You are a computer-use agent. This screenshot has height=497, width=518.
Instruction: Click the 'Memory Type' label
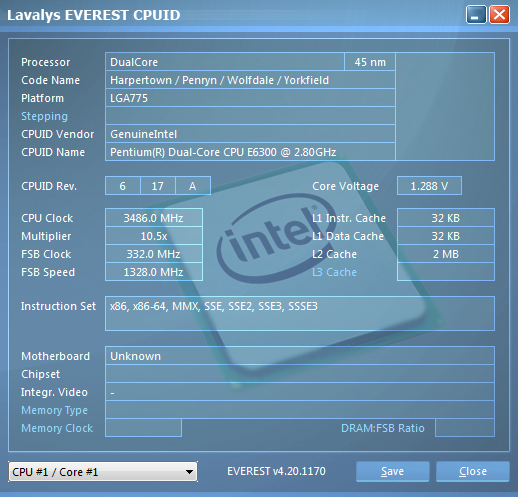pyautogui.click(x=54, y=410)
